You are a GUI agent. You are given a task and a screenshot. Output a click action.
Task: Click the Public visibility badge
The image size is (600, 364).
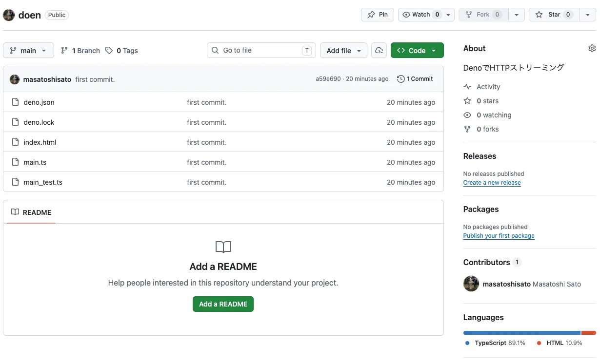(57, 15)
